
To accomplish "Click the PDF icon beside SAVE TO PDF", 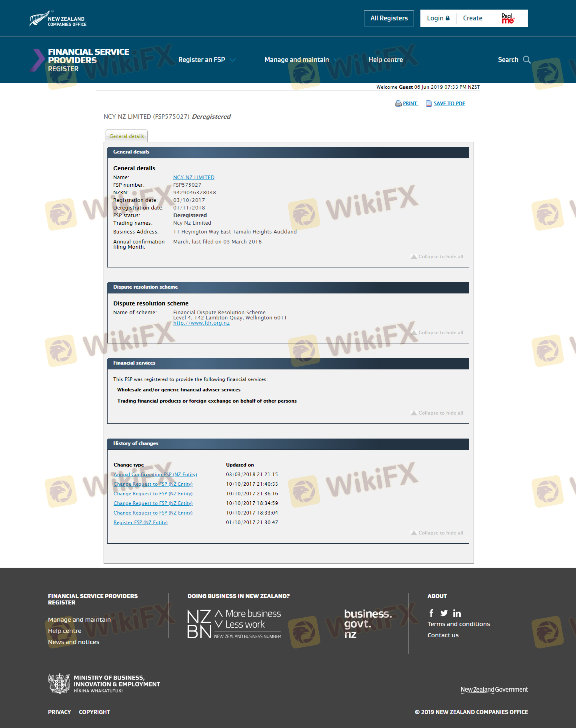I will click(x=429, y=104).
